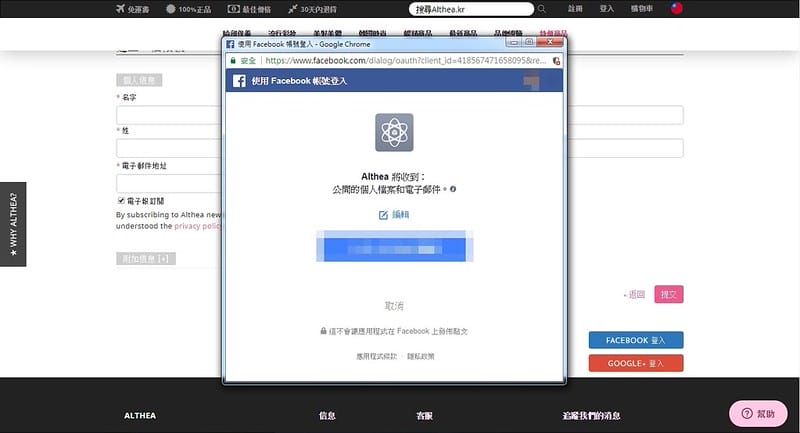The image size is (800, 433).
Task: Click the GOOGLE+ 登入 button
Action: 636,363
